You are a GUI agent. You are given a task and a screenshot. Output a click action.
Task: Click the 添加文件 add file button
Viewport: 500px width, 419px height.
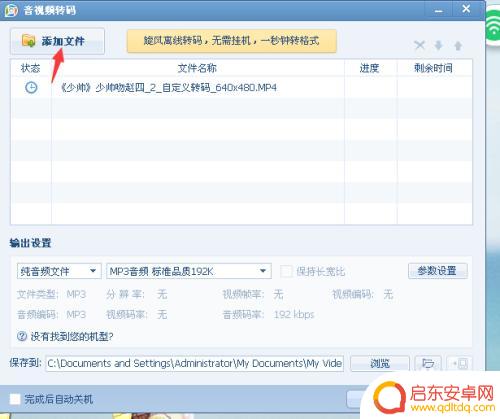click(x=57, y=41)
